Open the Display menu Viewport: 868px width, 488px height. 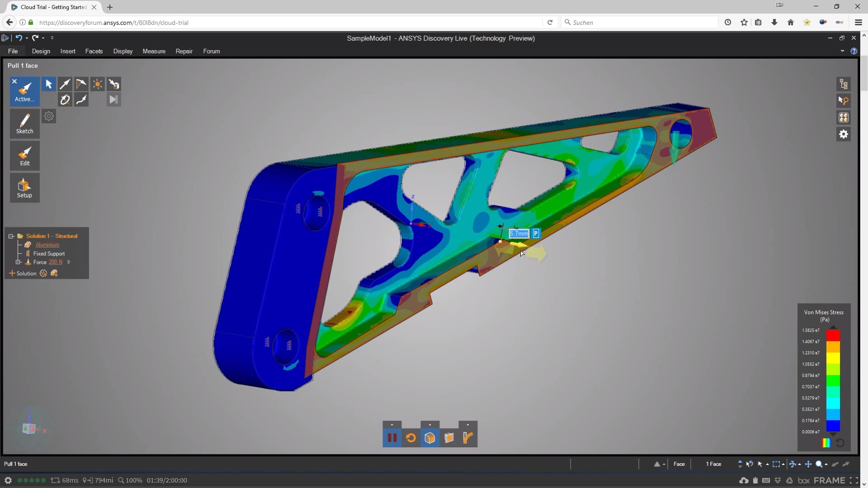tap(123, 51)
